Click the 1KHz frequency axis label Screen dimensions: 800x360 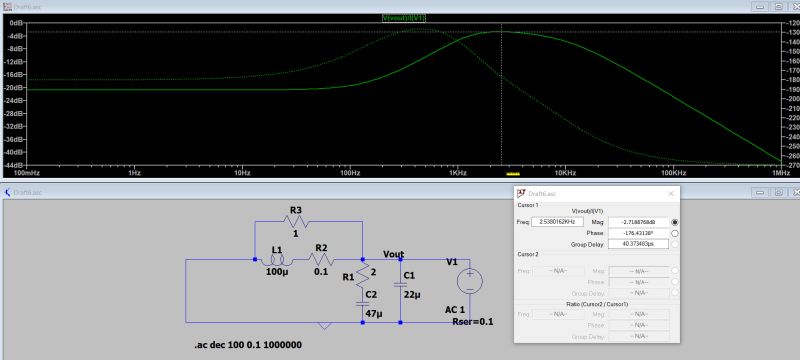click(458, 173)
